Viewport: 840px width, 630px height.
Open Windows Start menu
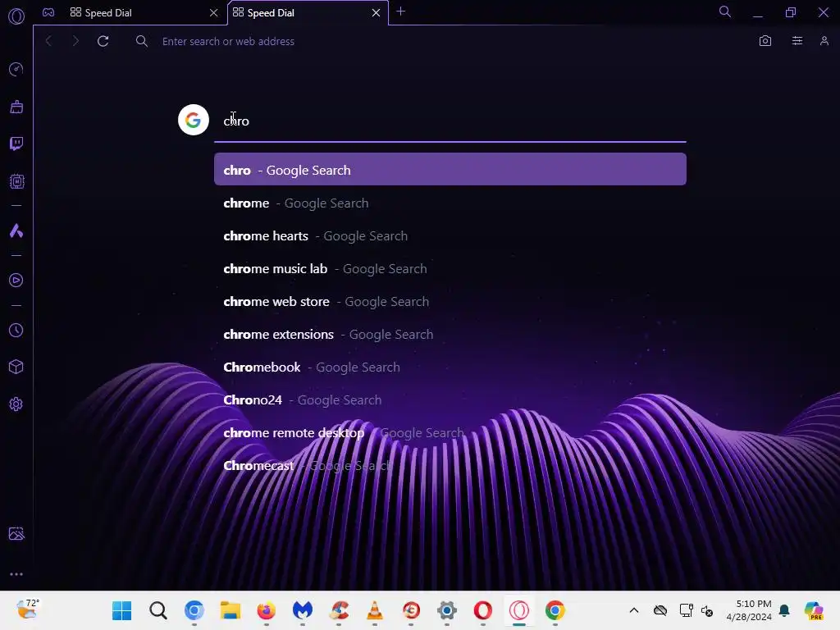point(121,610)
